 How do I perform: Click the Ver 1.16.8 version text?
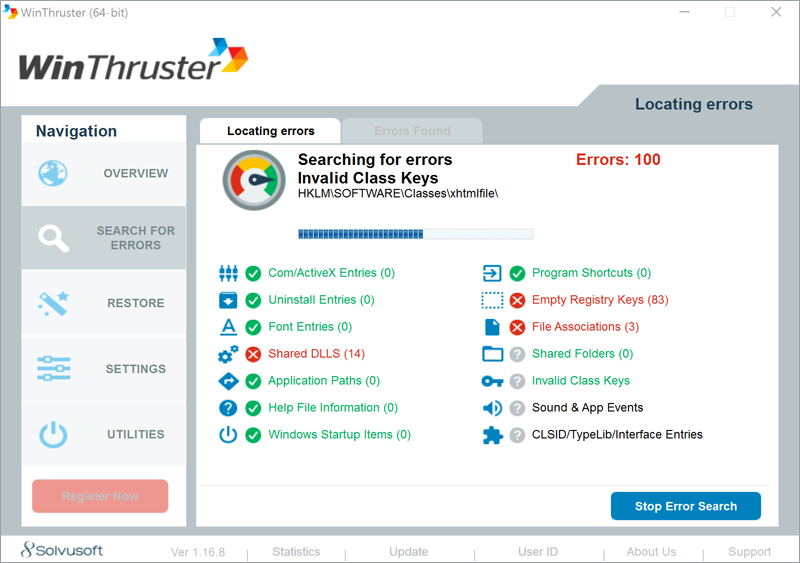[x=198, y=552]
